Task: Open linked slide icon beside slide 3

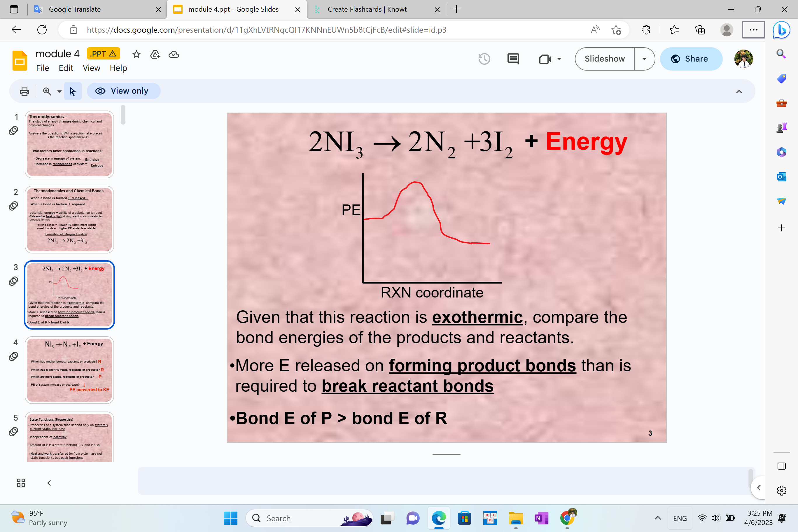Action: pyautogui.click(x=14, y=281)
